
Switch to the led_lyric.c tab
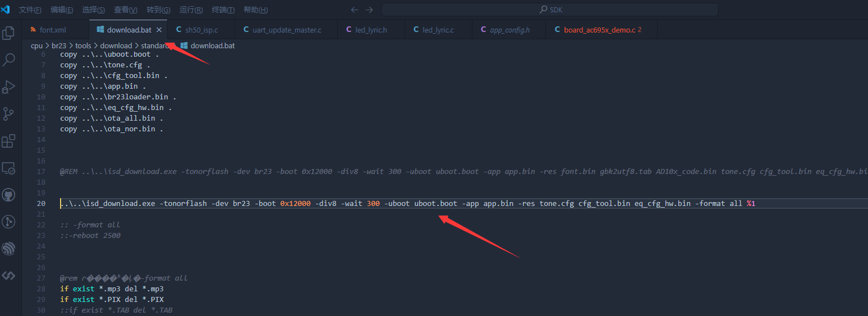[438, 30]
